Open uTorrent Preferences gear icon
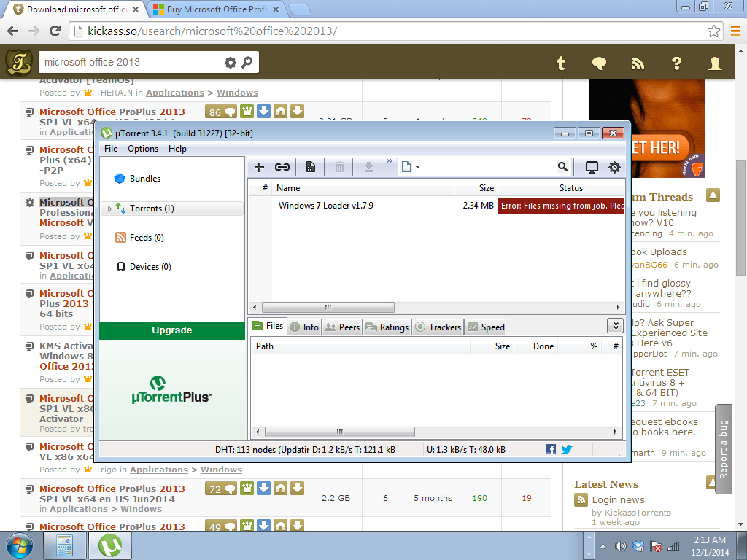Image resolution: width=747 pixels, height=560 pixels. [x=614, y=167]
